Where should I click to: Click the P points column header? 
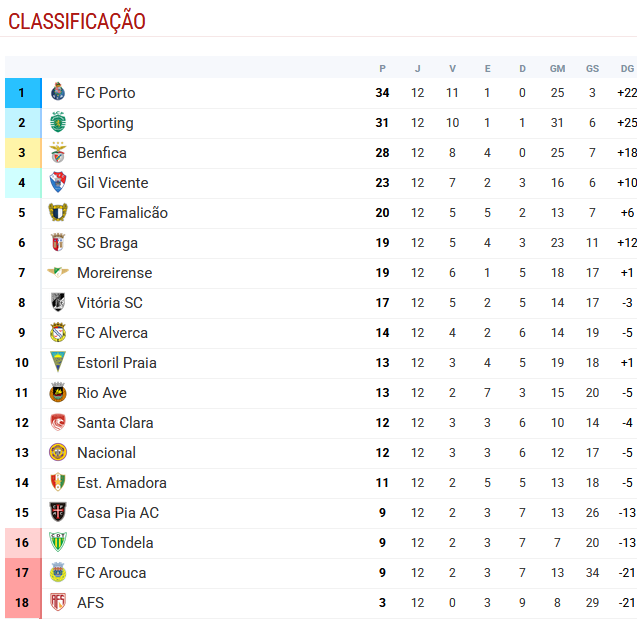pos(382,68)
